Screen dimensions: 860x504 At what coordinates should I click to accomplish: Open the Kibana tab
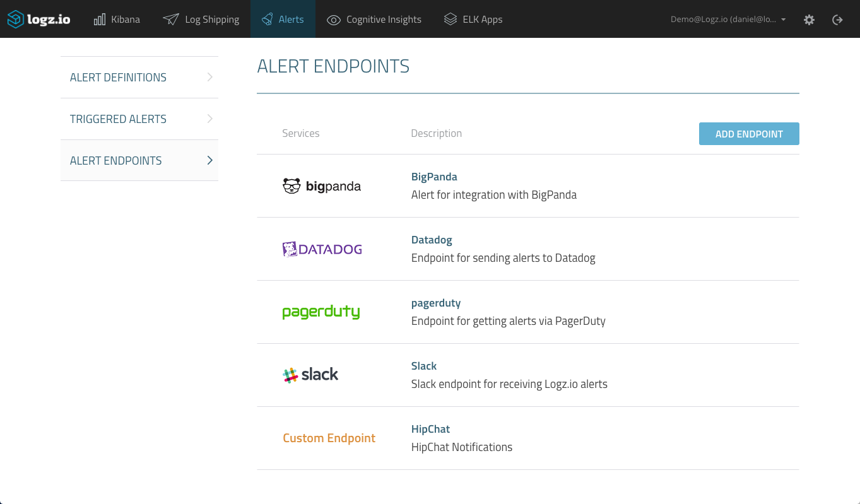[x=117, y=19]
